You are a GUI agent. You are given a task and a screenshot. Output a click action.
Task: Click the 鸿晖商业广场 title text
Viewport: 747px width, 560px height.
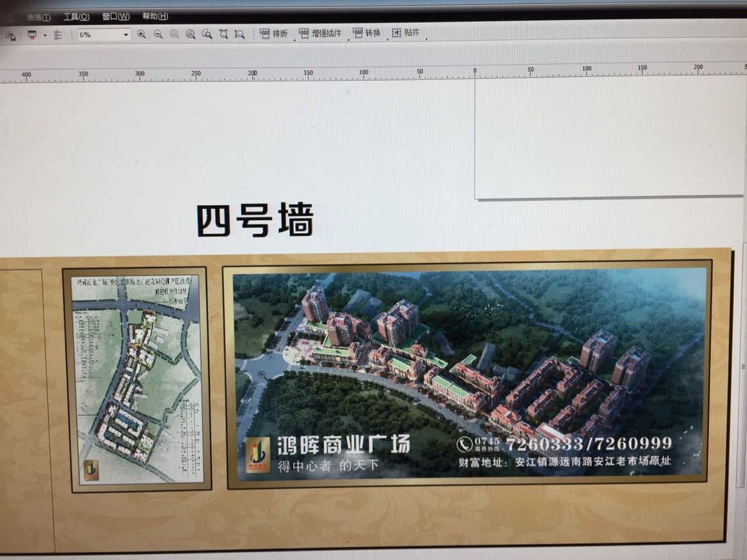343,445
